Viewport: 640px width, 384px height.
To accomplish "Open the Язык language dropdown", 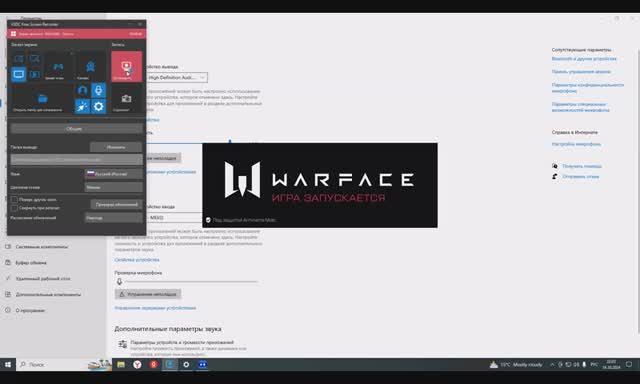I will [114, 174].
